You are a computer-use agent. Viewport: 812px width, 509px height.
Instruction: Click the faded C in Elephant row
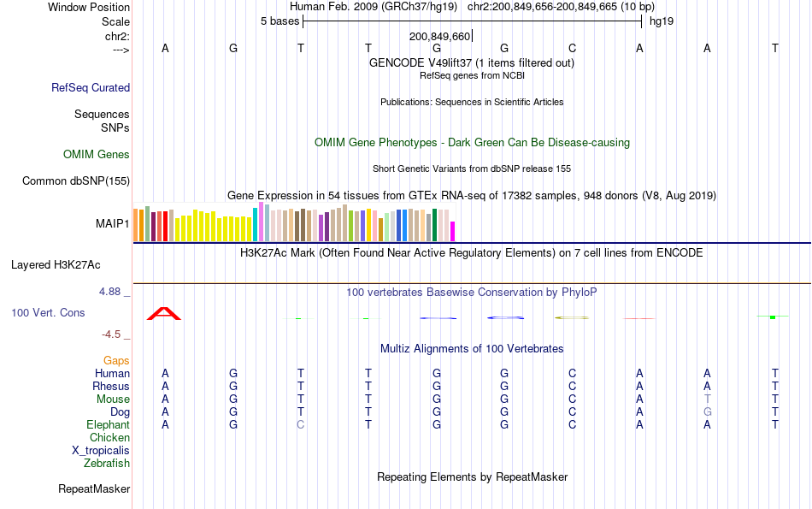tap(300, 424)
